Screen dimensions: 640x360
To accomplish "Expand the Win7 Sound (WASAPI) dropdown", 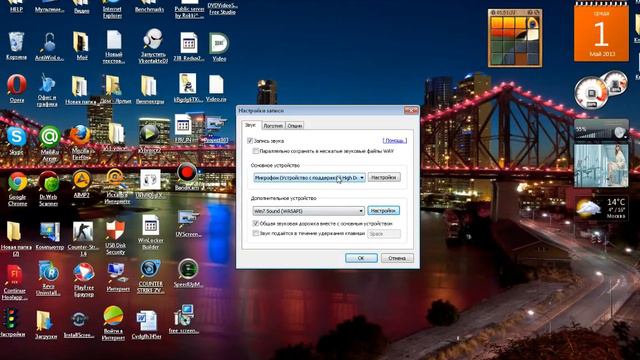I will point(308,211).
